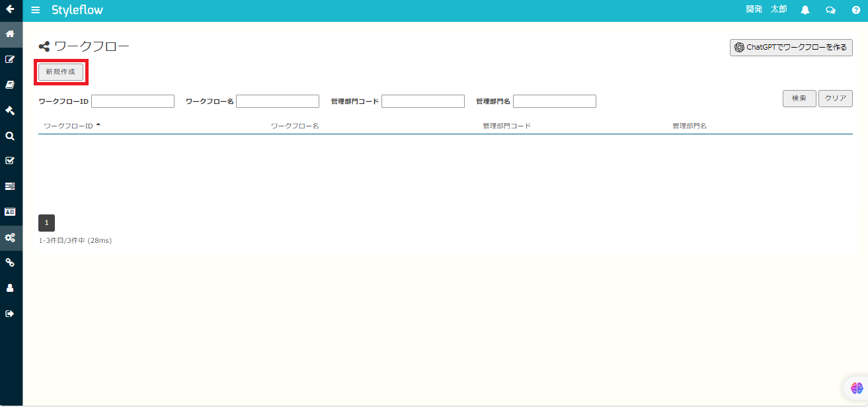Toggle the hamburger menu beside Styleflow
This screenshot has width=868, height=407.
(x=36, y=10)
